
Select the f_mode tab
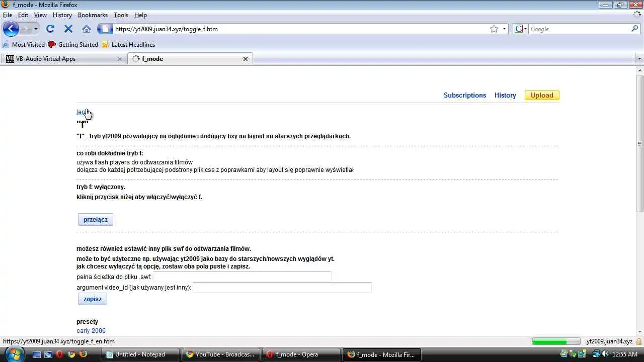point(190,59)
